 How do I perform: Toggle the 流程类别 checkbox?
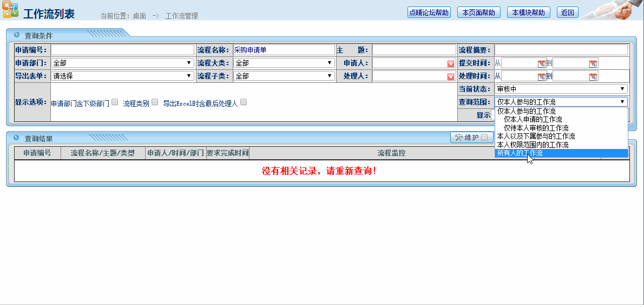(x=155, y=102)
